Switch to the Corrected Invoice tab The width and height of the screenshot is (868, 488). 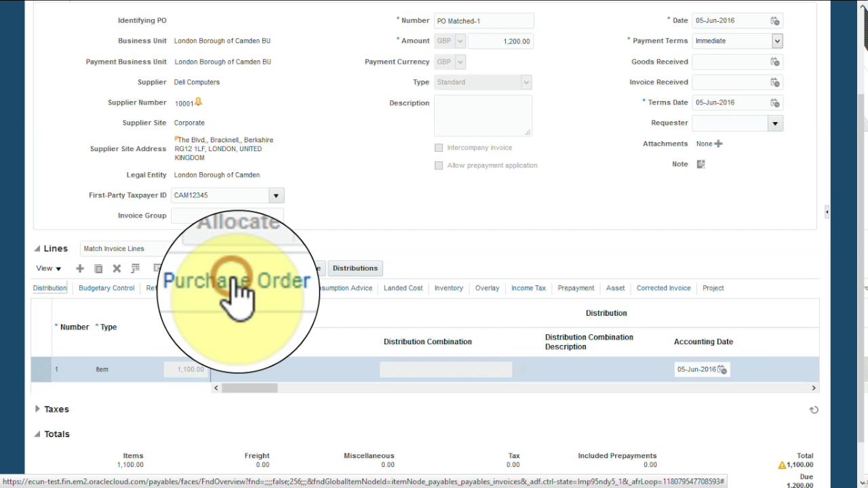click(x=663, y=288)
